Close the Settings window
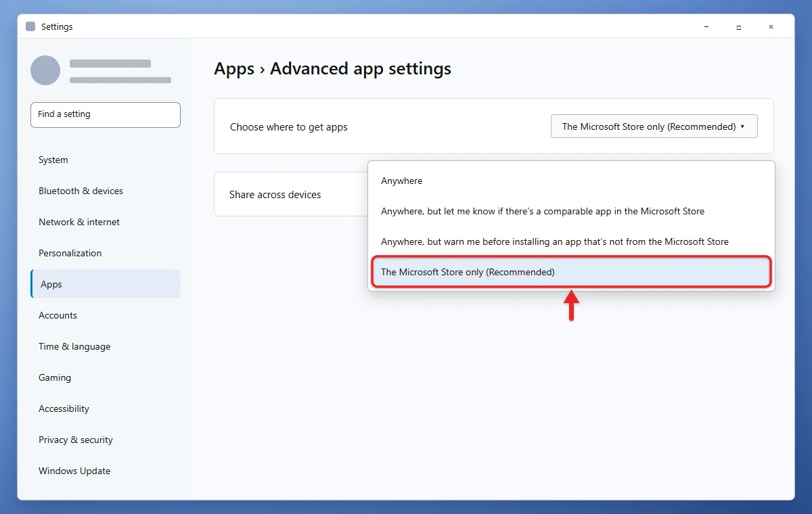 (771, 27)
